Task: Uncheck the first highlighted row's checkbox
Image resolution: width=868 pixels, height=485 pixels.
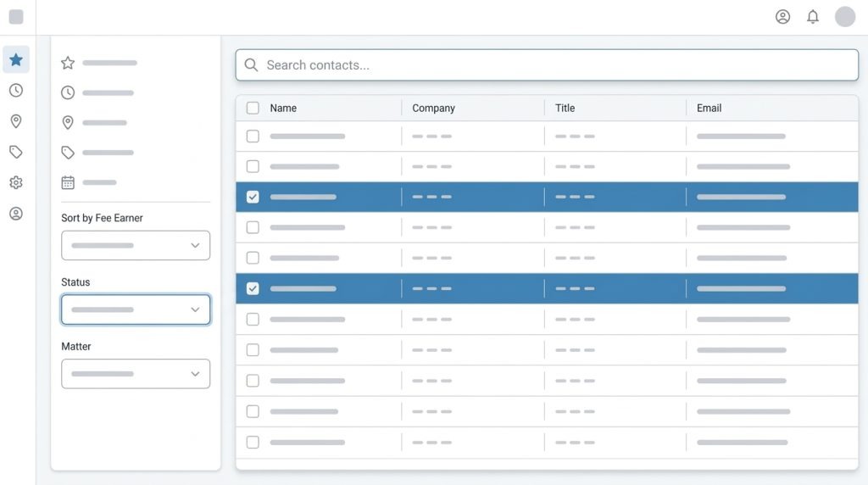Action: click(253, 197)
